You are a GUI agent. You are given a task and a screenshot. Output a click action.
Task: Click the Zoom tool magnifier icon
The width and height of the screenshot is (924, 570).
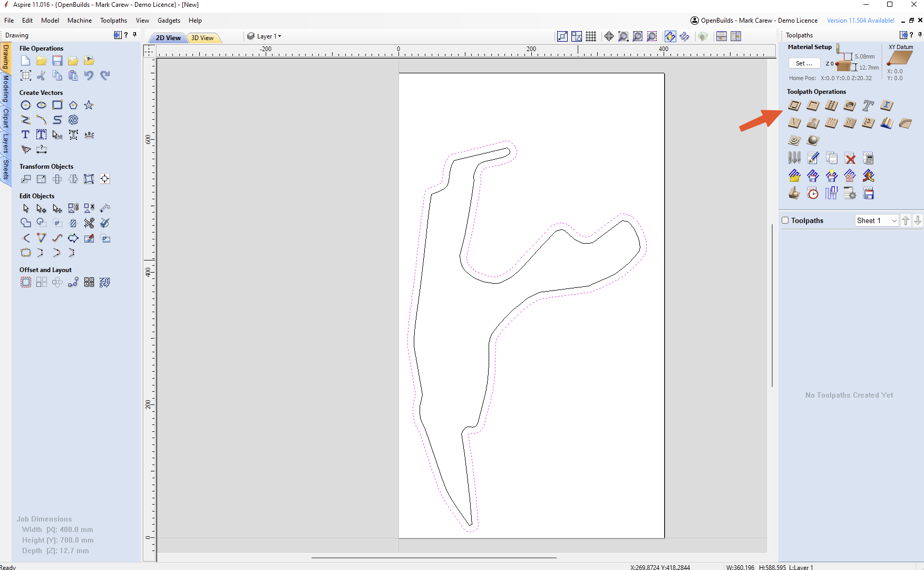pos(623,36)
